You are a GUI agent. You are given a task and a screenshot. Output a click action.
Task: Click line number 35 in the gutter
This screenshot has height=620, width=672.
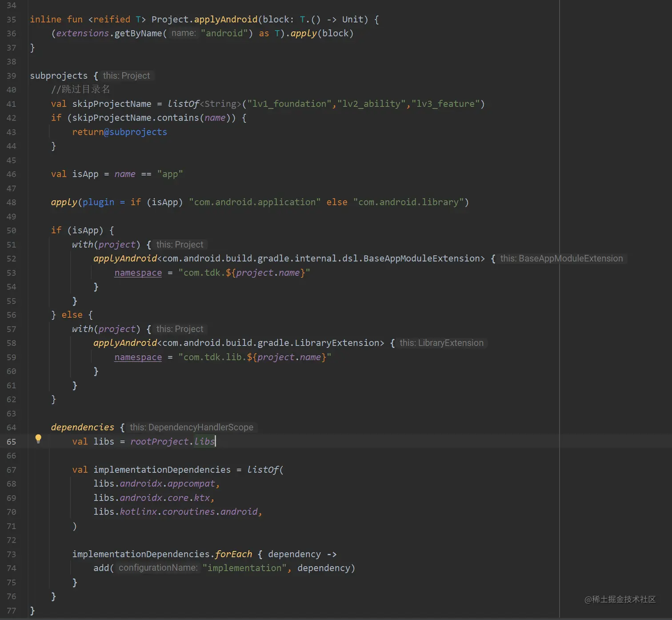(11, 20)
